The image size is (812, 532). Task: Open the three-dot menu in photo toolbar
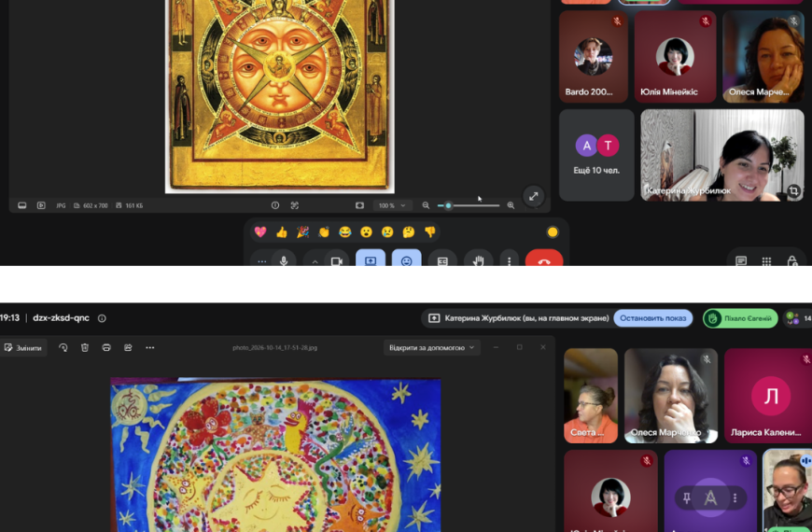(x=149, y=347)
